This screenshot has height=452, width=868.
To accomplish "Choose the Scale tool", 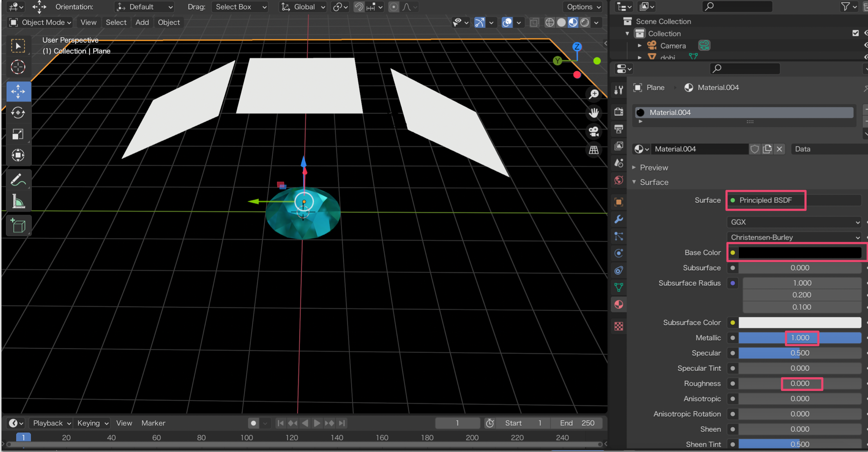I will tap(18, 134).
